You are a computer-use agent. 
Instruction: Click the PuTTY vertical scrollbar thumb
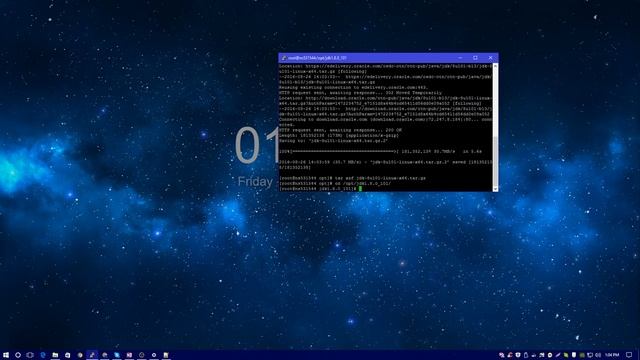point(495,161)
